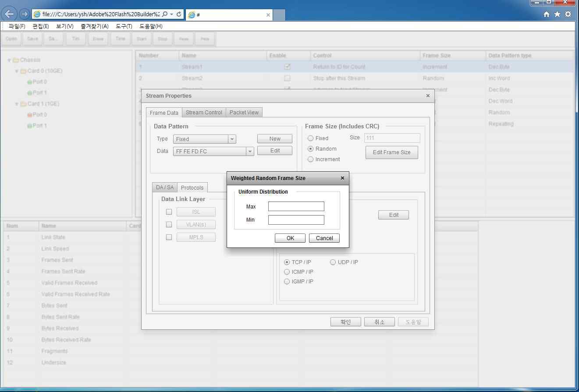The width and height of the screenshot is (579, 392).
Task: Click the 확인 button in Stream Properties
Action: pyautogui.click(x=346, y=322)
